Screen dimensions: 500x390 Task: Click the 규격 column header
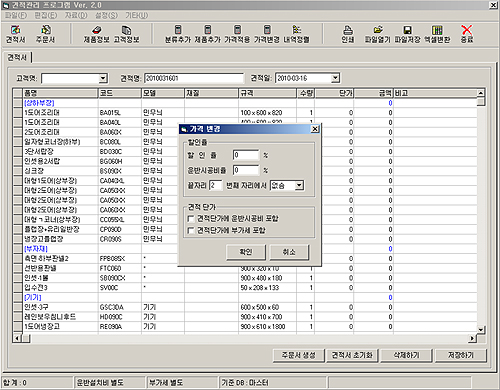[267, 93]
